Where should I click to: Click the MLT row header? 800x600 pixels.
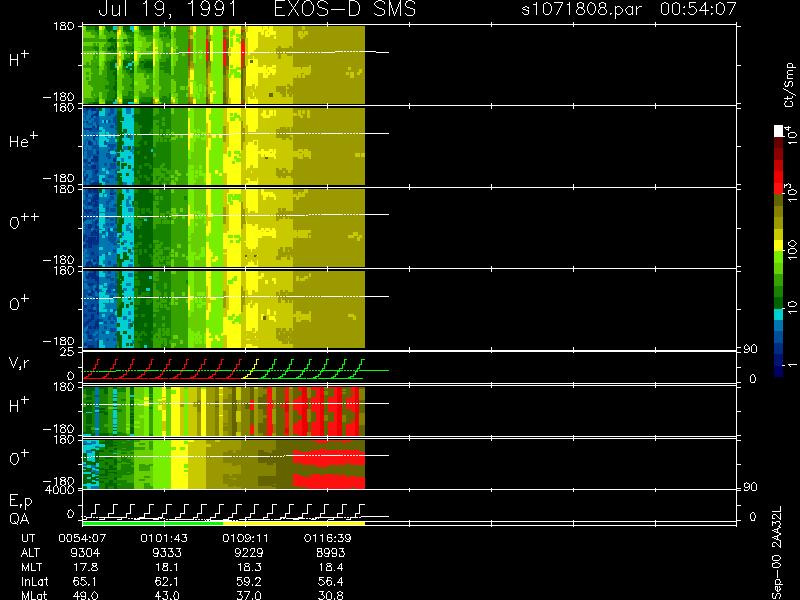[31, 567]
